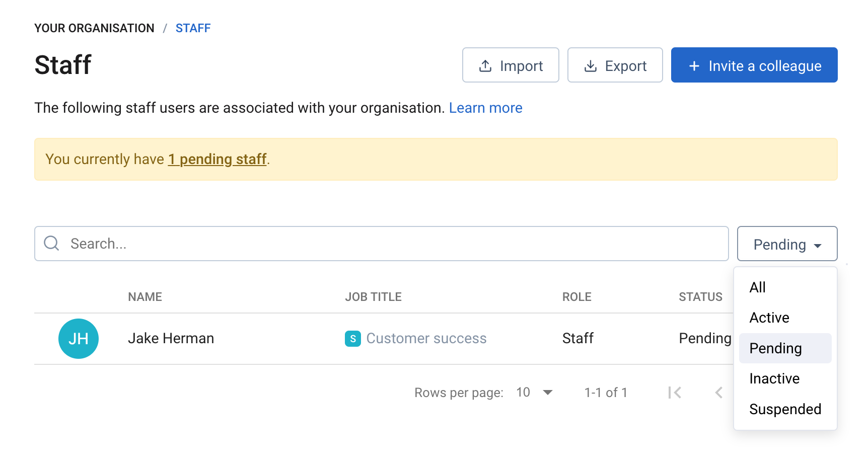The height and width of the screenshot is (466, 868).
Task: Go to previous page chevron
Action: 719,393
